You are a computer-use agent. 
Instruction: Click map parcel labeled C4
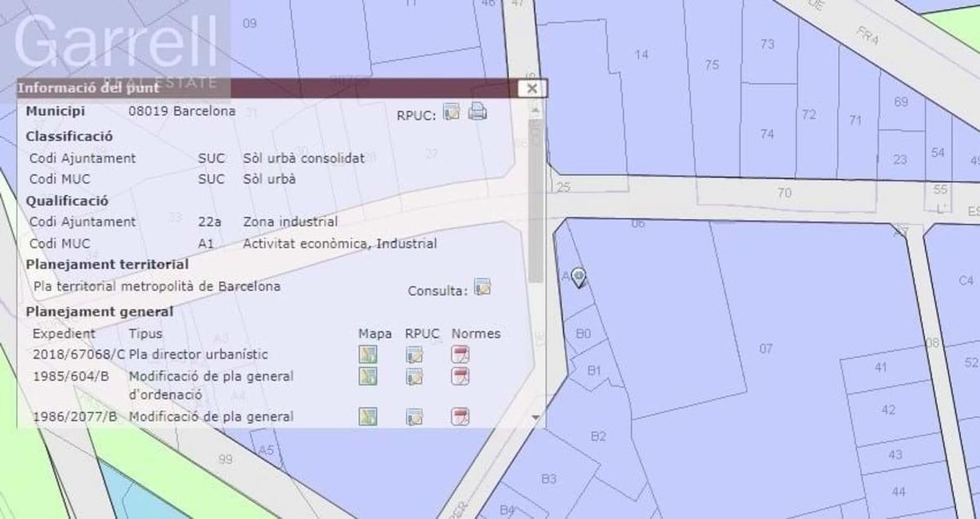coord(966,280)
